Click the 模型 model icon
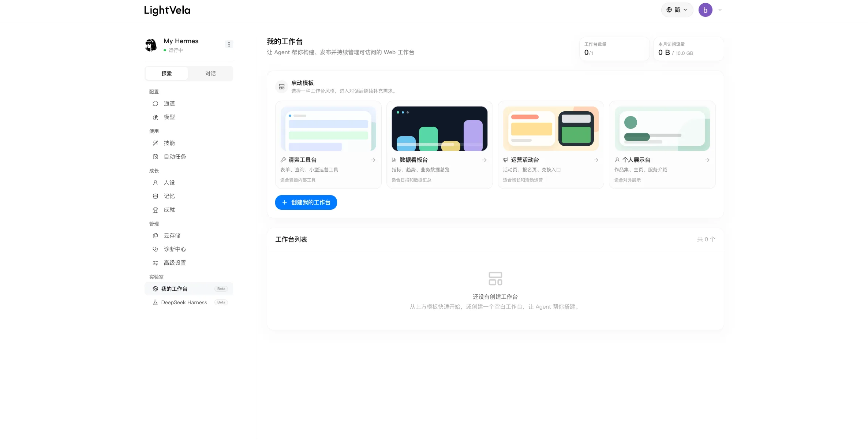 pos(155,117)
